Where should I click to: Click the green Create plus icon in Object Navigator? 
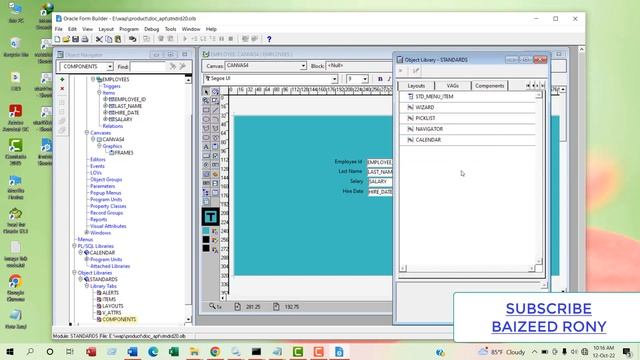[62, 80]
